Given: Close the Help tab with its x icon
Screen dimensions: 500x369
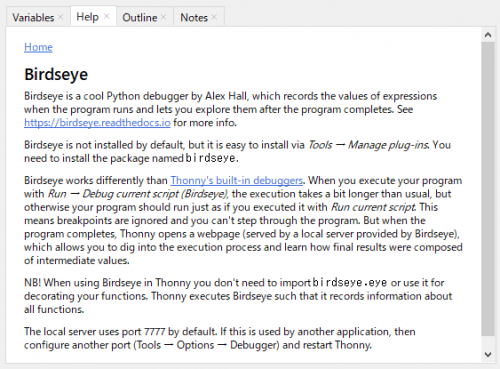Looking at the screenshot, I should [106, 16].
